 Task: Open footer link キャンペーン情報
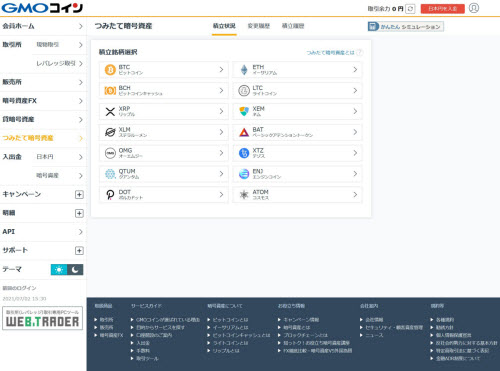pos(301,320)
